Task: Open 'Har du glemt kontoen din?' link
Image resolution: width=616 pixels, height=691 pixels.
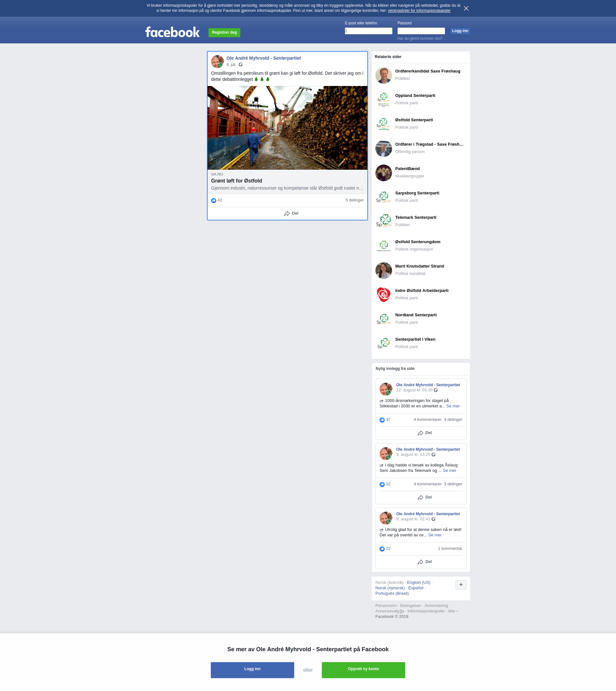Action: [419, 38]
